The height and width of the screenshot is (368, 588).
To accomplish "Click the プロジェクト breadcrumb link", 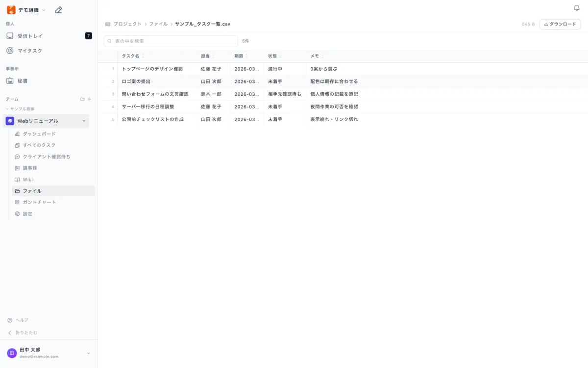I will tap(127, 24).
